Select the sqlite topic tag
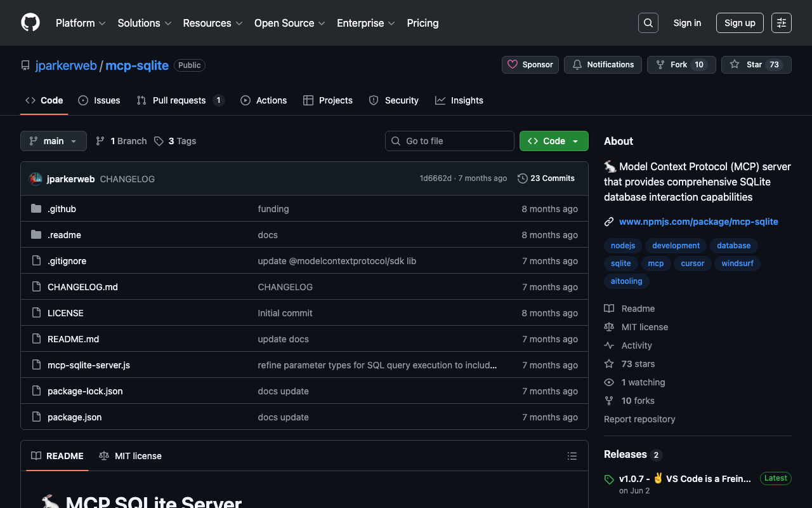Image resolution: width=812 pixels, height=508 pixels. 620,264
